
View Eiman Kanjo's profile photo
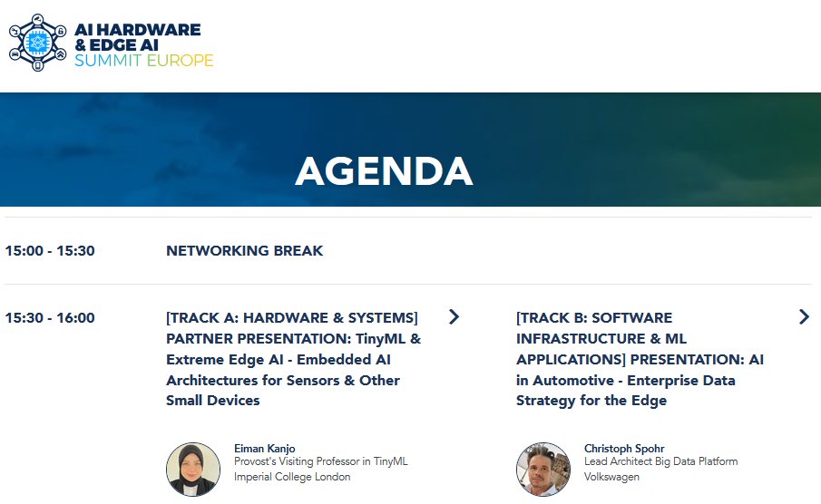pyautogui.click(x=193, y=469)
